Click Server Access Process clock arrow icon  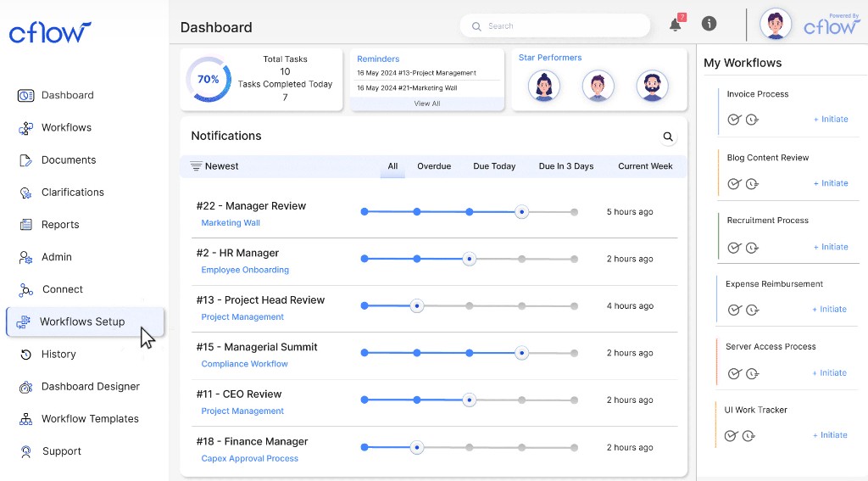(x=752, y=373)
